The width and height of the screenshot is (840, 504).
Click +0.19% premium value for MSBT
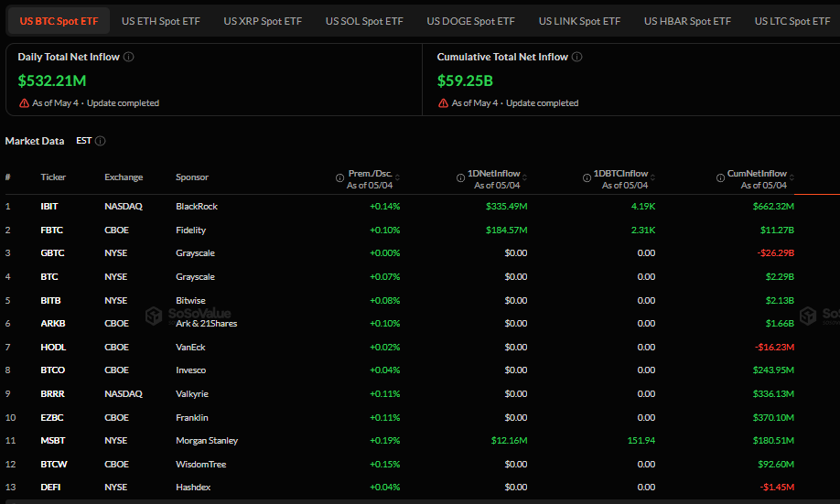[384, 440]
